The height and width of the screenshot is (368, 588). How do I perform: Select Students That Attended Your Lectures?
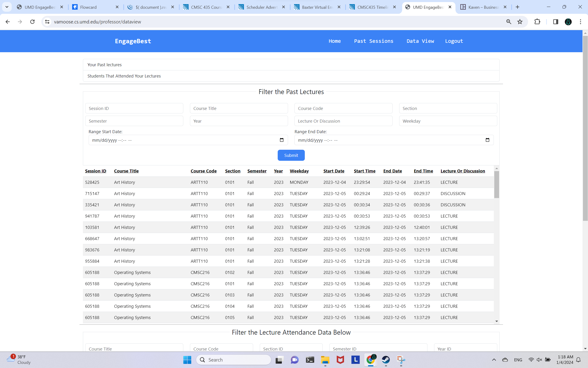pos(291,76)
